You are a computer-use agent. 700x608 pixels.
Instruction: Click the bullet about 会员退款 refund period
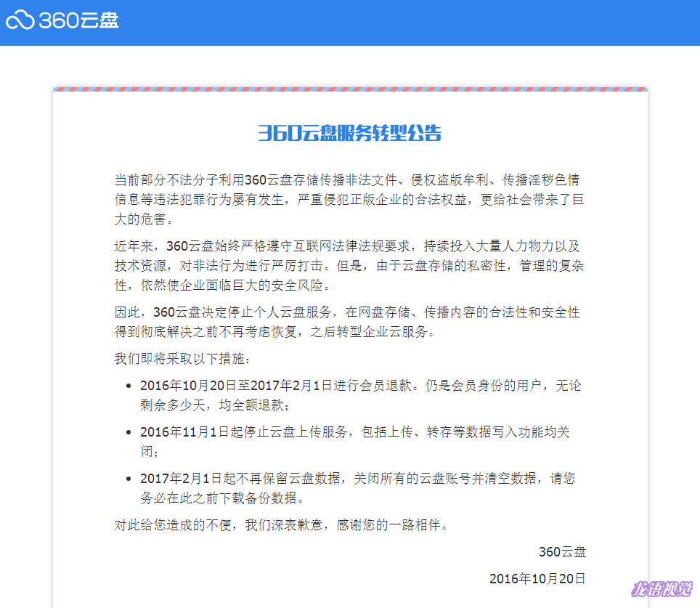[361, 395]
